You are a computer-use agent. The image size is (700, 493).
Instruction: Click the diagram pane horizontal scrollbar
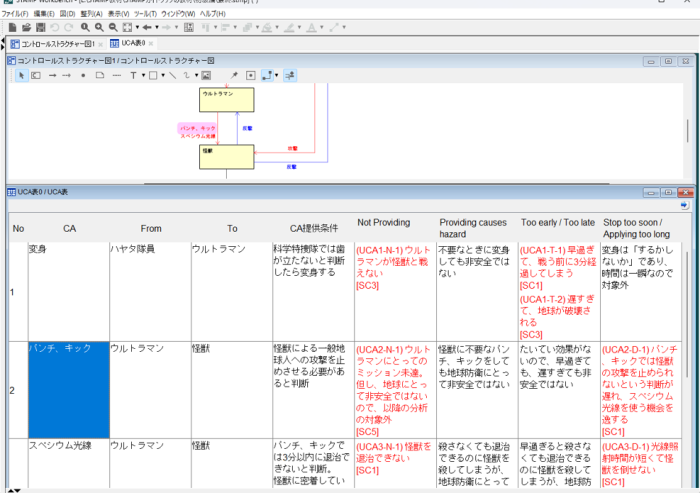pos(376,183)
